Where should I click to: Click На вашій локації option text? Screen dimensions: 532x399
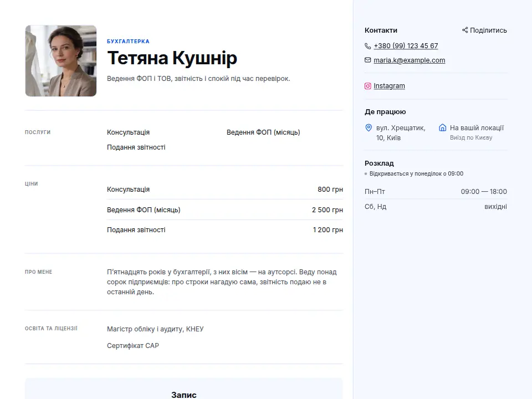point(477,128)
